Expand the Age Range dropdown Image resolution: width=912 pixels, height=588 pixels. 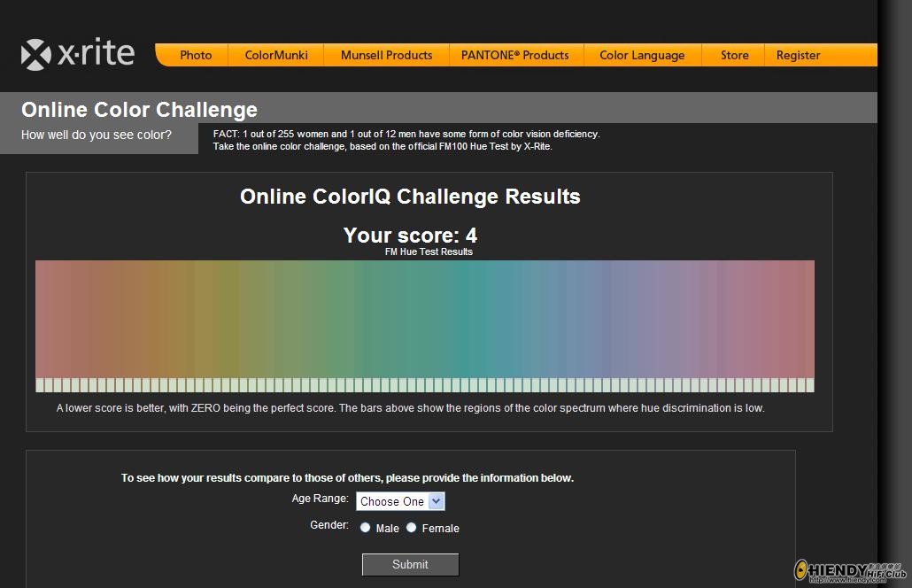coord(400,501)
